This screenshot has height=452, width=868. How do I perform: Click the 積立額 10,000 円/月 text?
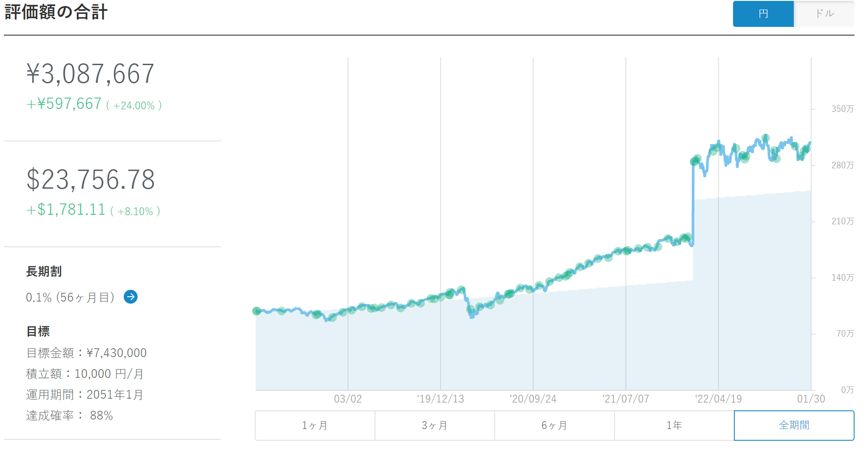click(85, 373)
